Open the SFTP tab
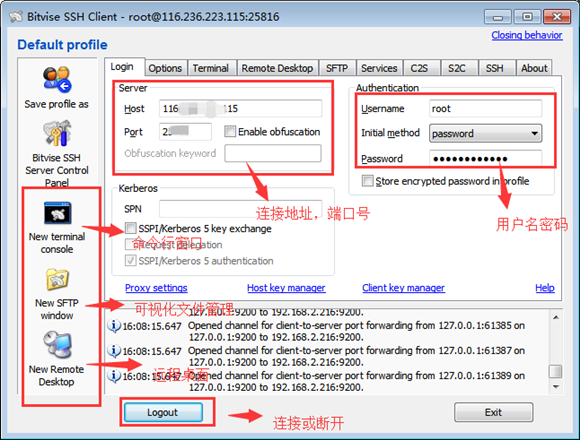The width and height of the screenshot is (580, 440). (x=337, y=68)
